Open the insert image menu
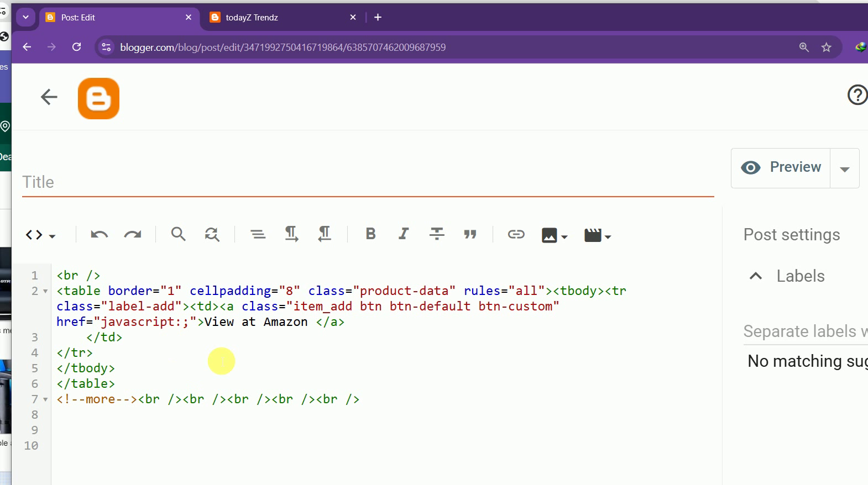 click(x=555, y=235)
